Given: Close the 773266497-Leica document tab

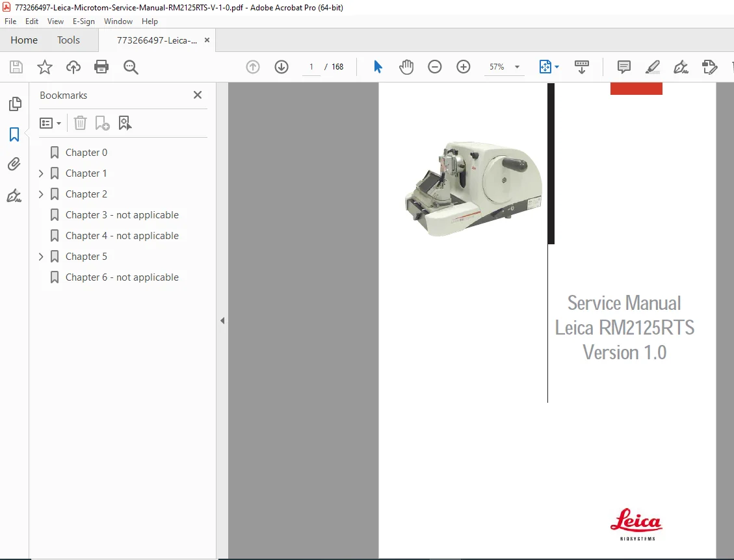Looking at the screenshot, I should [207, 40].
